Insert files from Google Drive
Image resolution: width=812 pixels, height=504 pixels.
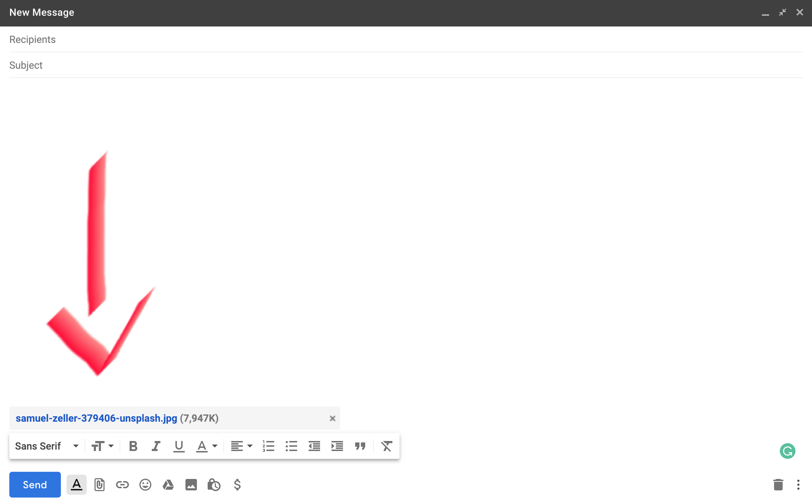pos(168,485)
